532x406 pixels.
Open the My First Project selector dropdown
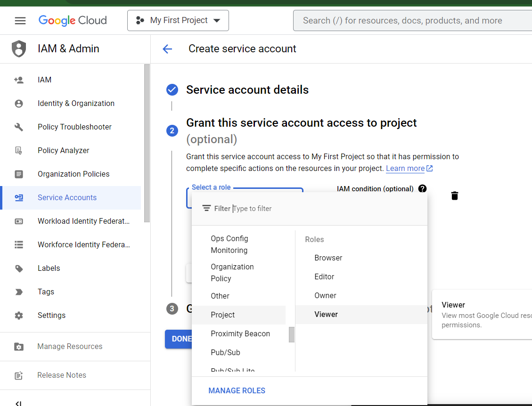point(178,21)
